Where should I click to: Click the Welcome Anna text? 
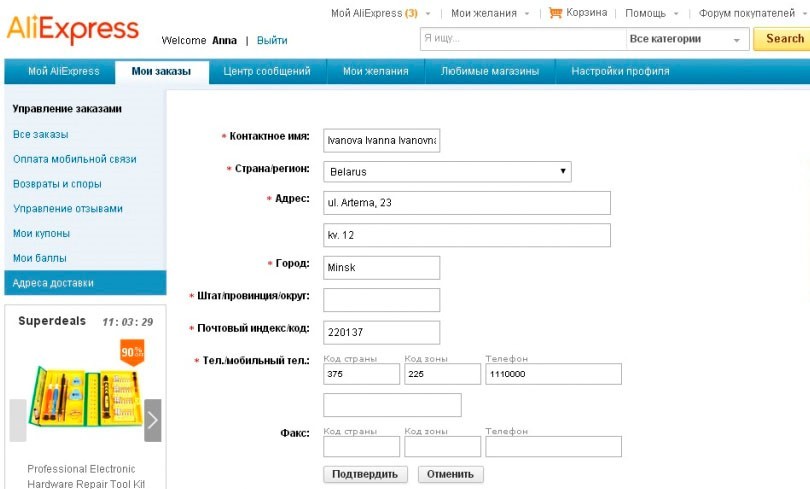(x=199, y=40)
